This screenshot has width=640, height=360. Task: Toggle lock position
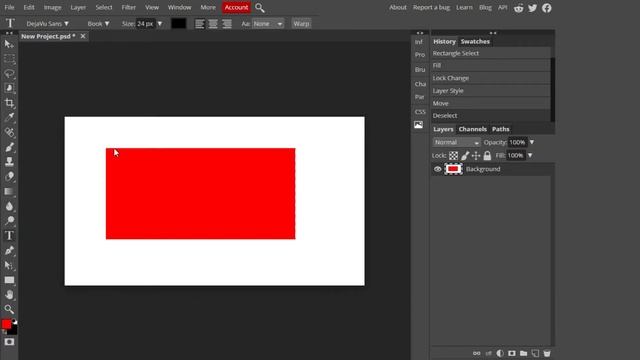[476, 156]
